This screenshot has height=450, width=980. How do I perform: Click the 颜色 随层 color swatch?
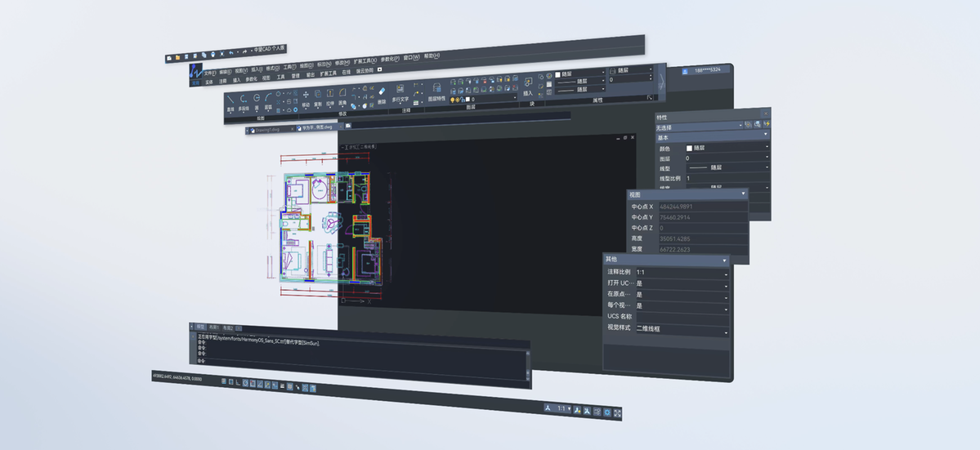tap(689, 148)
